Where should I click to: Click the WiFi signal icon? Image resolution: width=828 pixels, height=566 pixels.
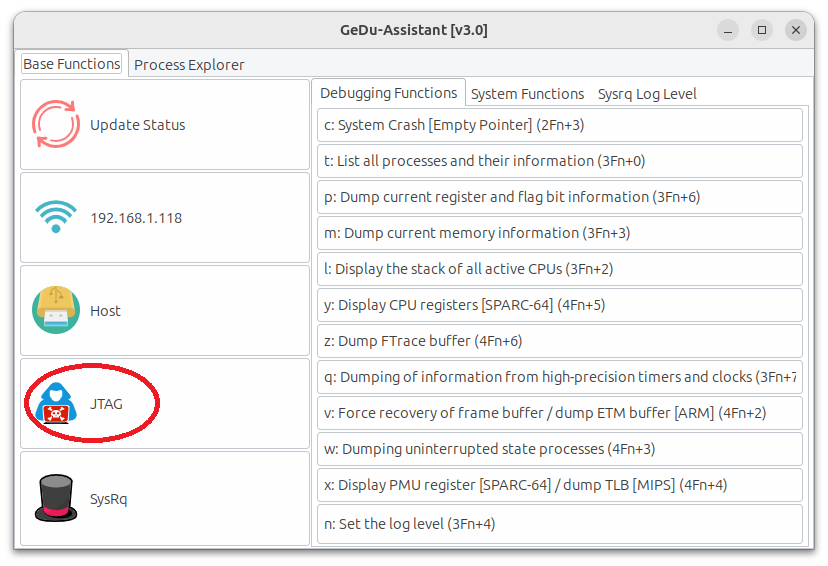coord(55,217)
